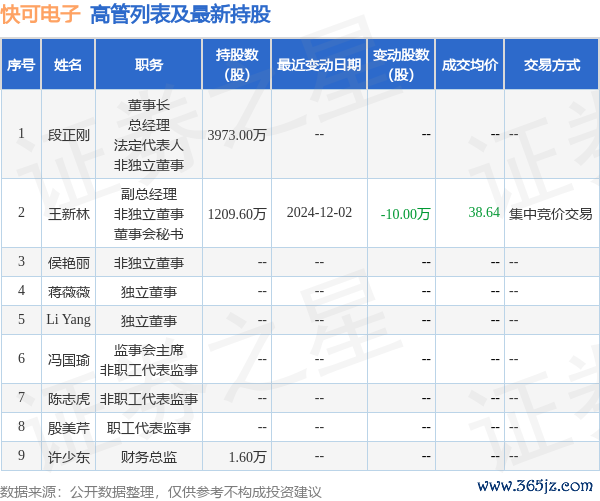Click the 快可电子 company title
The height and width of the screenshot is (501, 600).
coord(40,15)
